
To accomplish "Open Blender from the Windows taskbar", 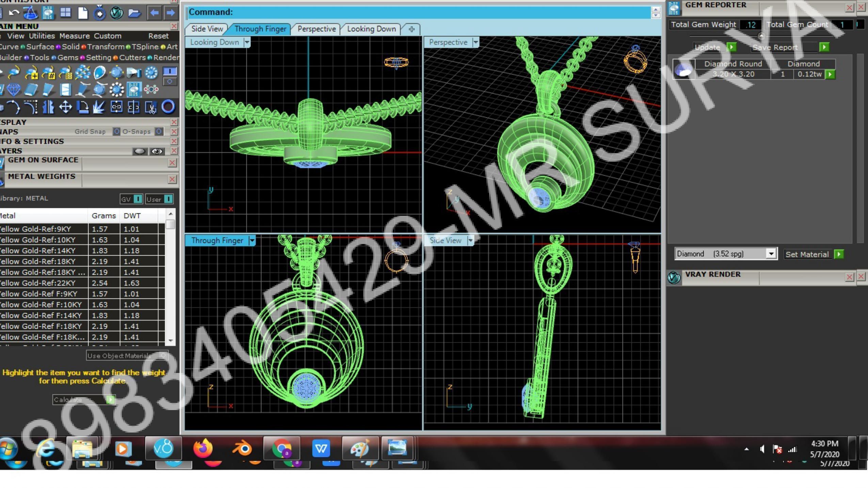I will pyautogui.click(x=242, y=449).
